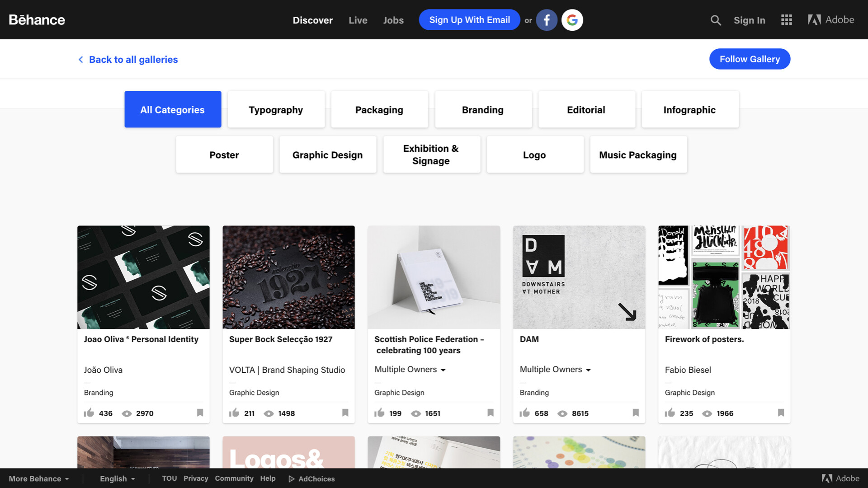The image size is (868, 488).
Task: Bookmark the Joao Oliva Personal Identity project
Action: (200, 413)
